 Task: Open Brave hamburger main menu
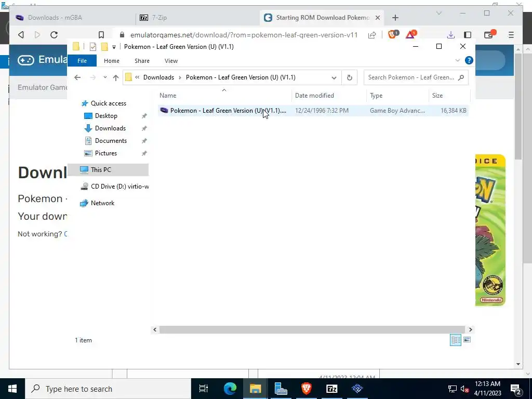coord(511,35)
